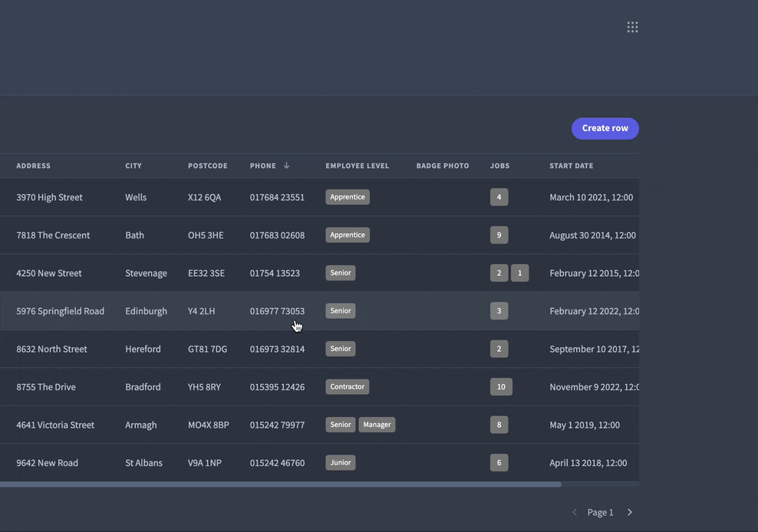Click the horizontal scrollbar at the table bottom
The image size is (758, 532).
pyautogui.click(x=282, y=484)
